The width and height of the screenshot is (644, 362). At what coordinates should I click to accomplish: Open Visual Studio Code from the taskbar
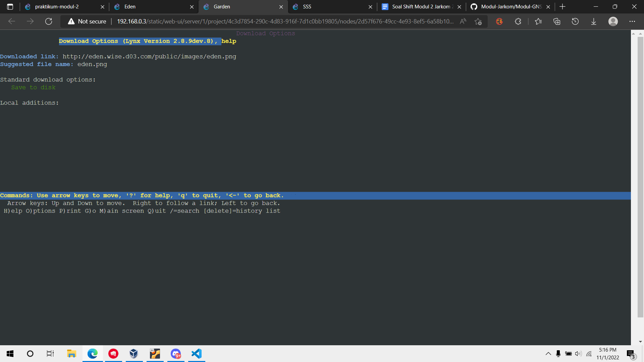[x=197, y=354]
